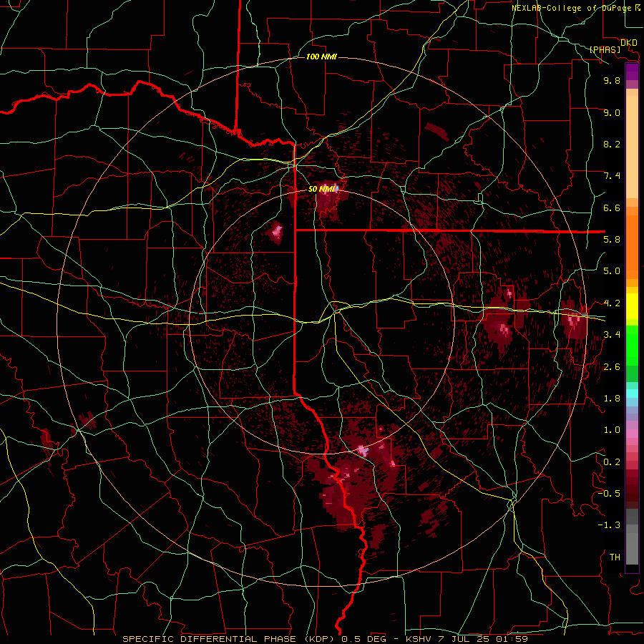Click the 100 NMI range ring label
The image size is (644, 644).
point(321,57)
